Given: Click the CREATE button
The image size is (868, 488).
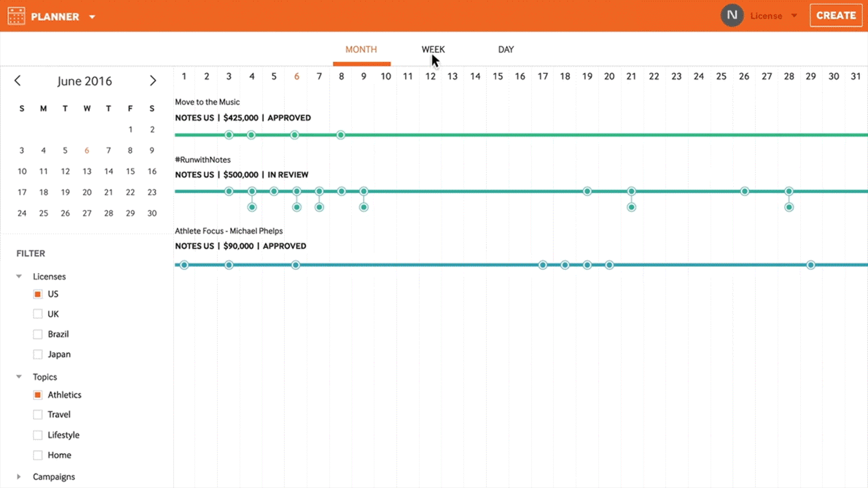Looking at the screenshot, I should pos(835,16).
